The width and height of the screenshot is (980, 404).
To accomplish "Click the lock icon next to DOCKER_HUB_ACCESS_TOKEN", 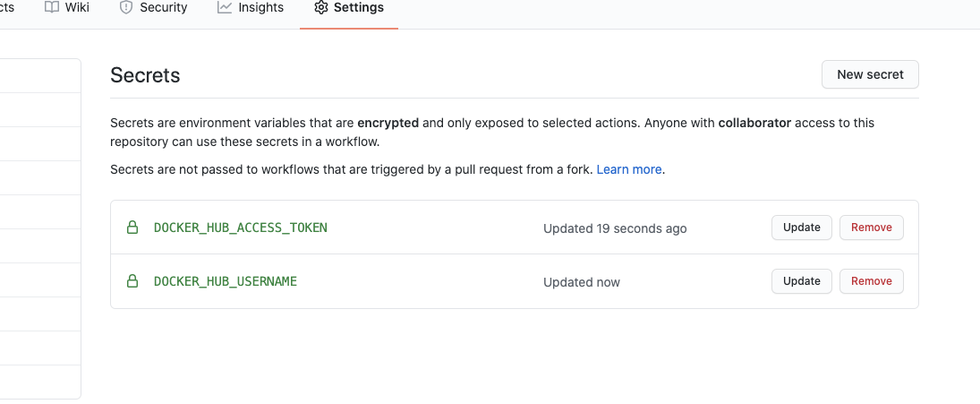I will (132, 228).
